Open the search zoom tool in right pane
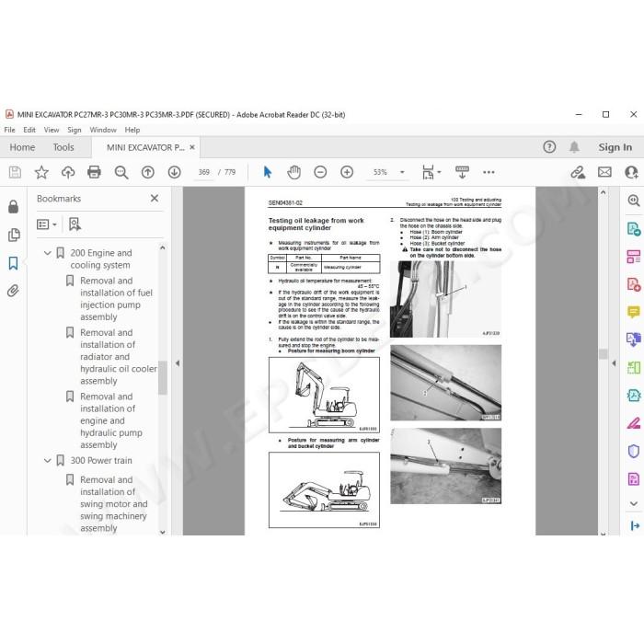644x644 pixels. click(633, 201)
